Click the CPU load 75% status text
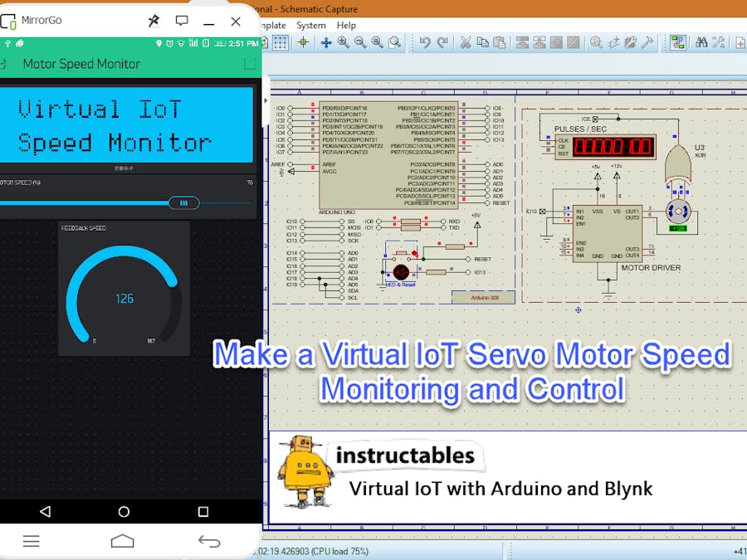 click(x=339, y=551)
